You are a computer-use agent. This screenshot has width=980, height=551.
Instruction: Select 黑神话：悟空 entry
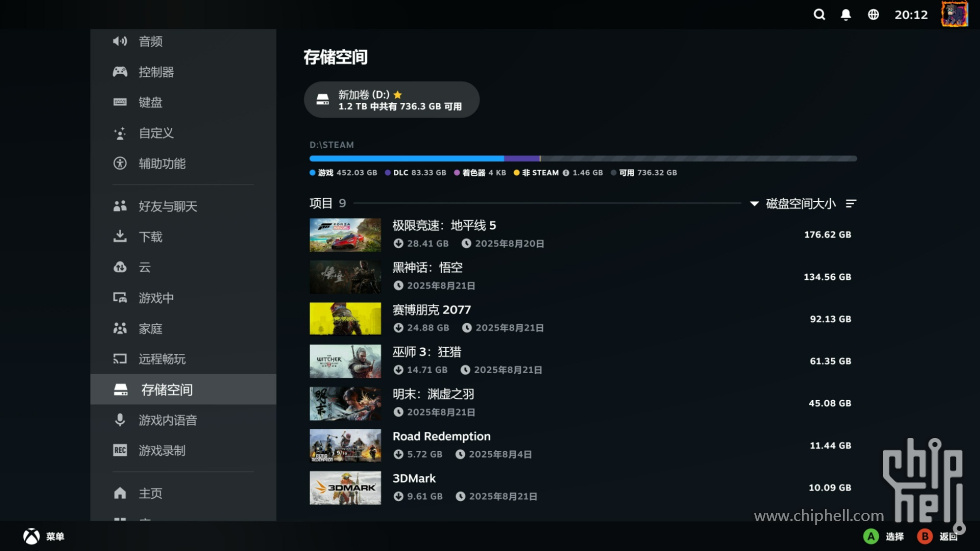point(582,277)
